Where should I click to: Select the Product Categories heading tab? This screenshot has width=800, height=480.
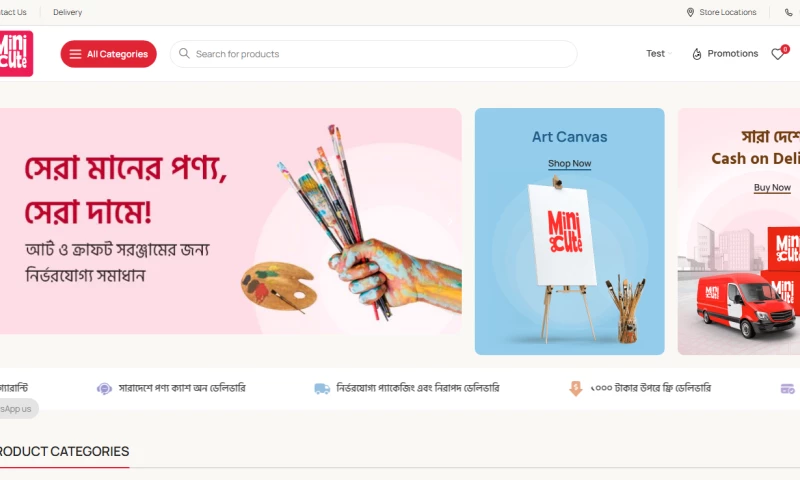[x=64, y=451]
